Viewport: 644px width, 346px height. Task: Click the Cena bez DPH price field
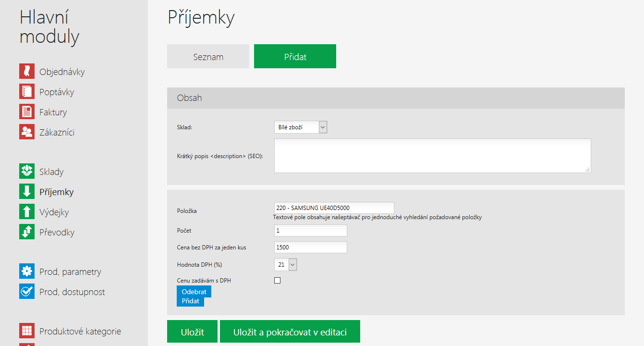tap(311, 247)
